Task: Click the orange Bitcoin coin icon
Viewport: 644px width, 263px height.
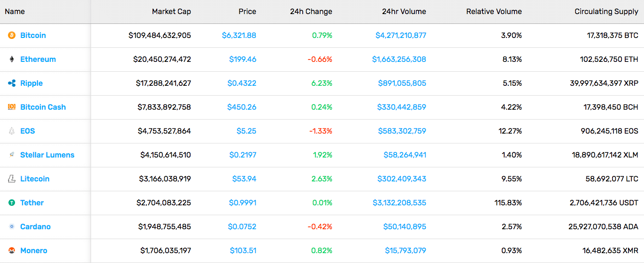Action: coord(12,35)
